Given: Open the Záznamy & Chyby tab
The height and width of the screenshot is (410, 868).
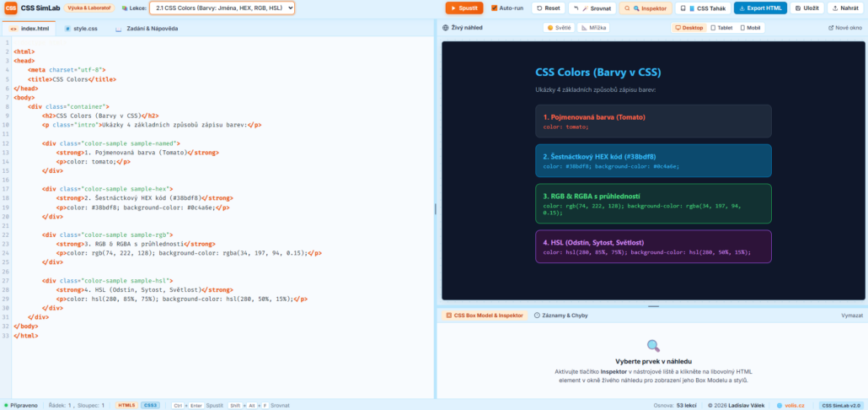Looking at the screenshot, I should tap(560, 316).
